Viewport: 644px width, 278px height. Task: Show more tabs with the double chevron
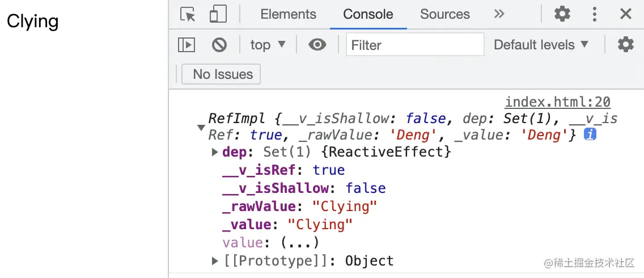coord(499,14)
